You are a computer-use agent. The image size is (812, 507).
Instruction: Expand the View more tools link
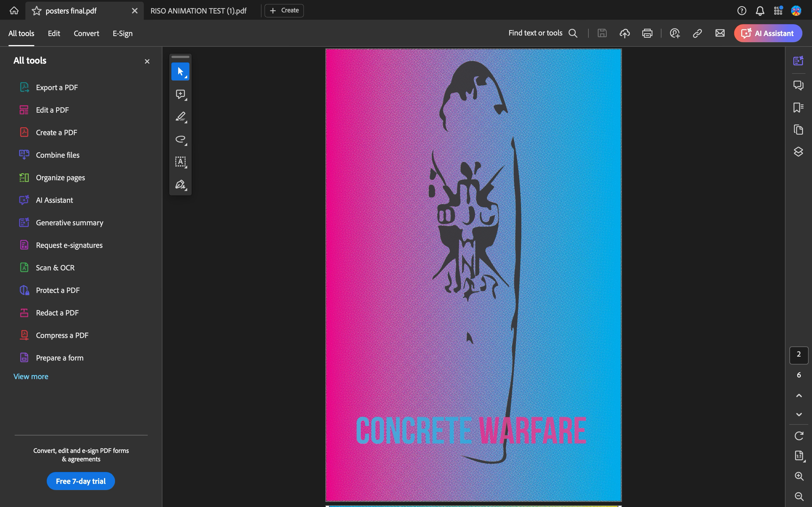(31, 376)
